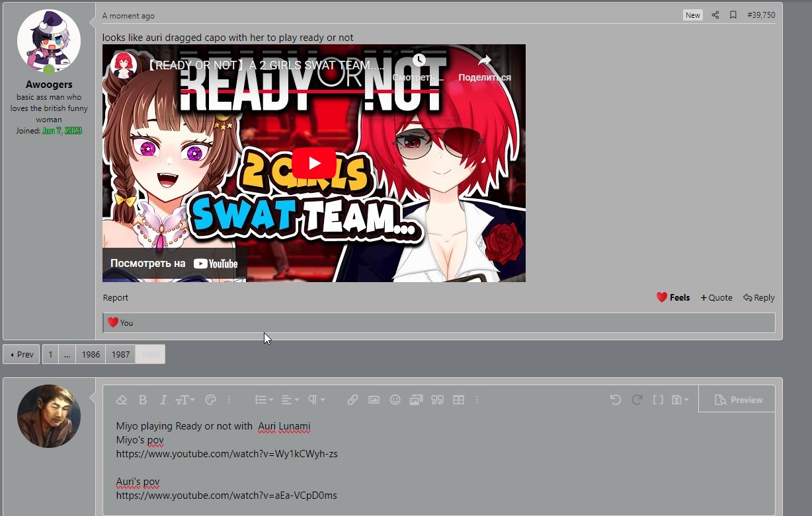812x516 pixels.
Task: Click the 'Jun 7, 2023' join date
Action: coord(61,131)
